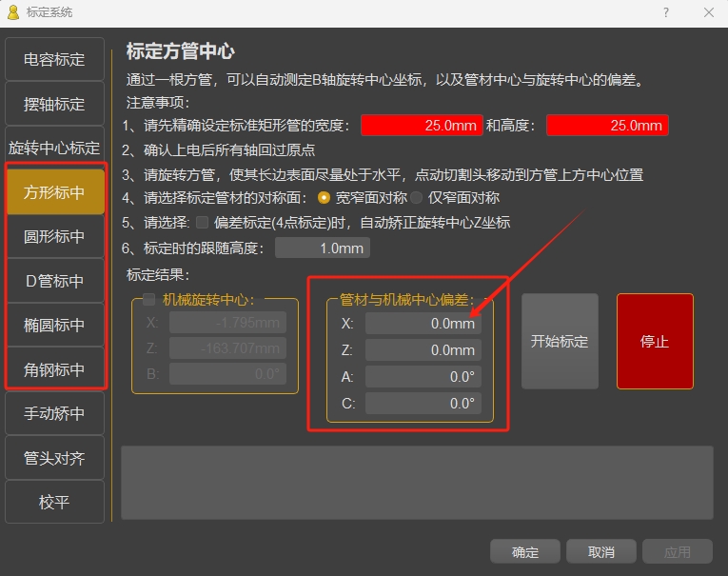Viewport: 728px width, 576px height.
Task: Click the deviation X field 0.0mm
Action: (x=423, y=324)
